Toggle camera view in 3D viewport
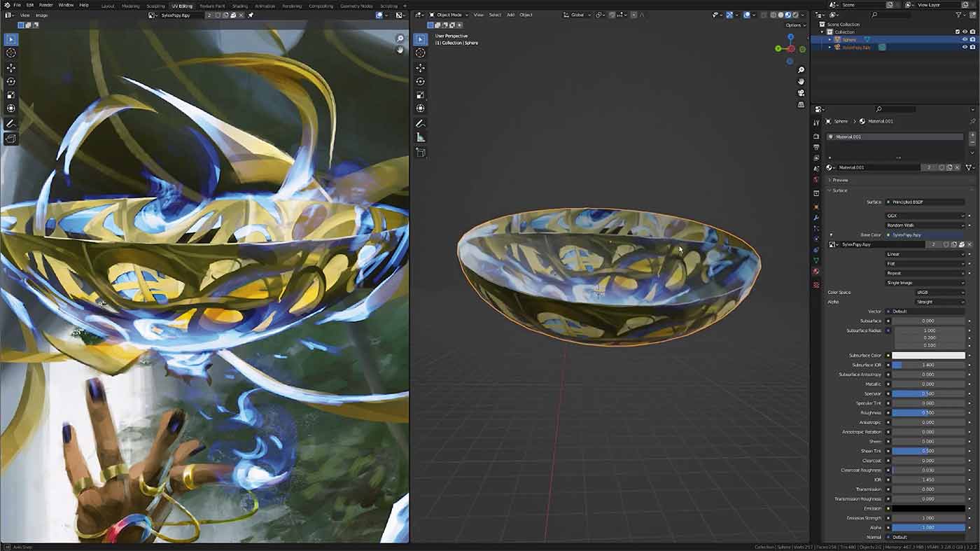 [x=801, y=92]
